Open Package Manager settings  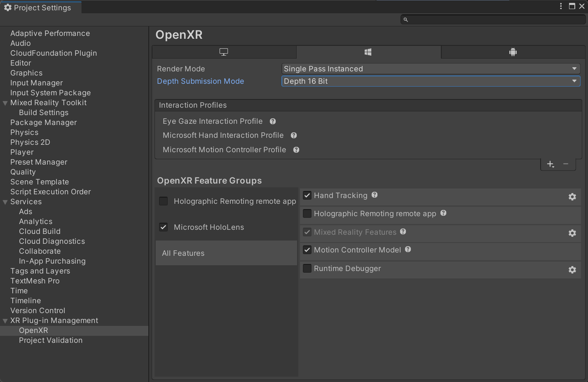point(43,123)
